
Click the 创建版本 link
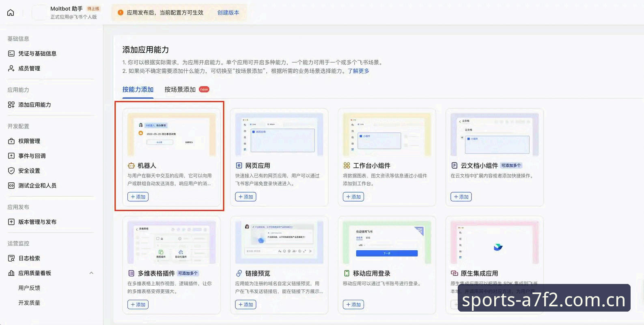(228, 13)
